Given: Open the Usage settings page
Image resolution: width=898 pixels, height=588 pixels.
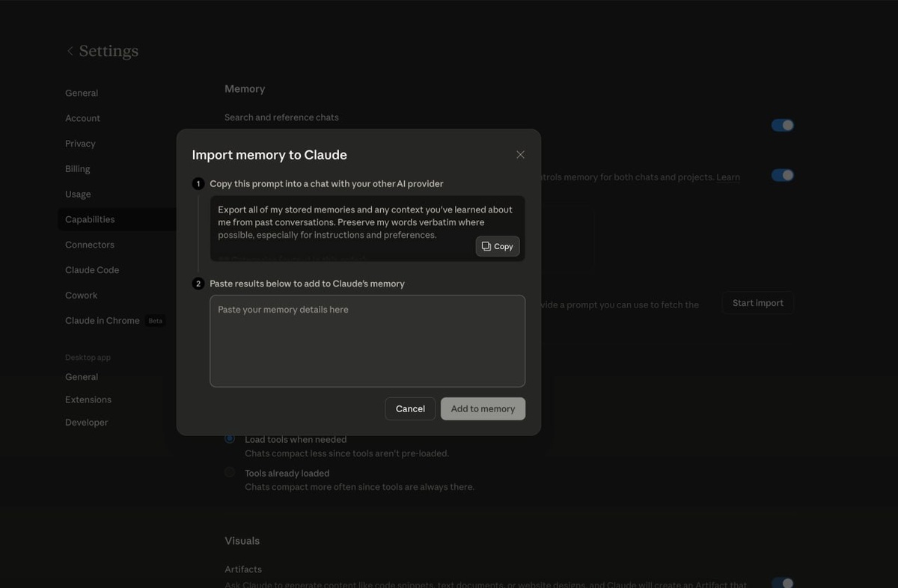Looking at the screenshot, I should tap(78, 194).
